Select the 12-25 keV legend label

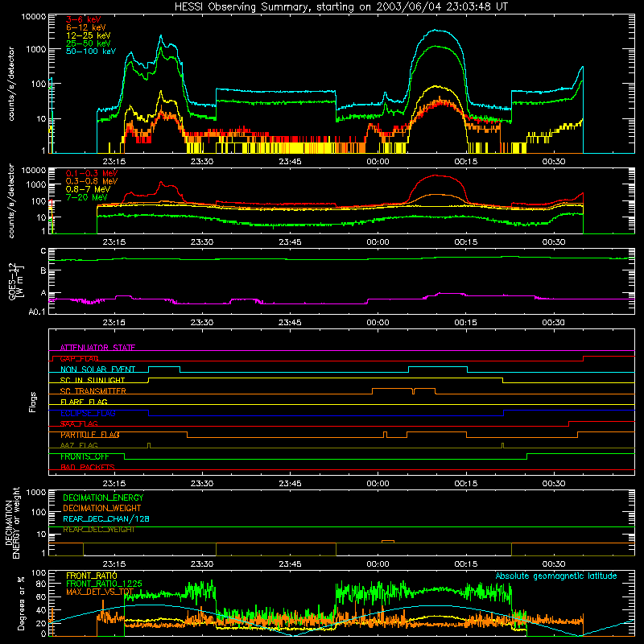click(x=88, y=35)
